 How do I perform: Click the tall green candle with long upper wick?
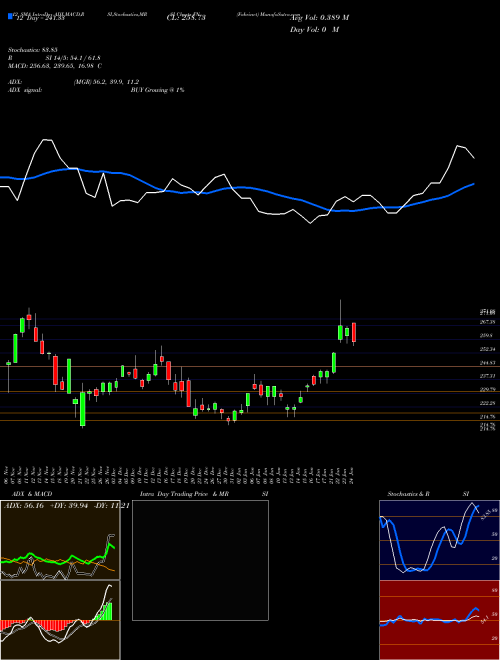tap(340, 333)
